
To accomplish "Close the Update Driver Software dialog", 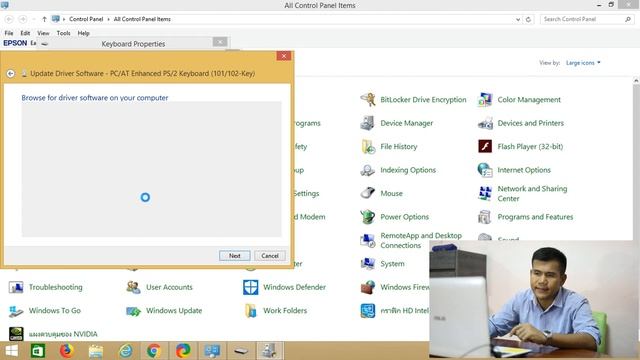I will point(284,56).
